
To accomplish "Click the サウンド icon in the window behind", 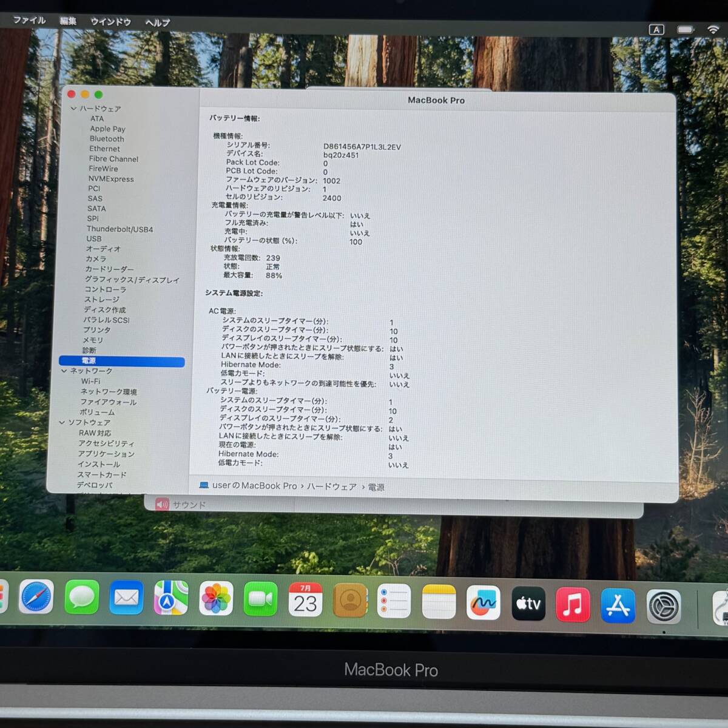I will [162, 504].
